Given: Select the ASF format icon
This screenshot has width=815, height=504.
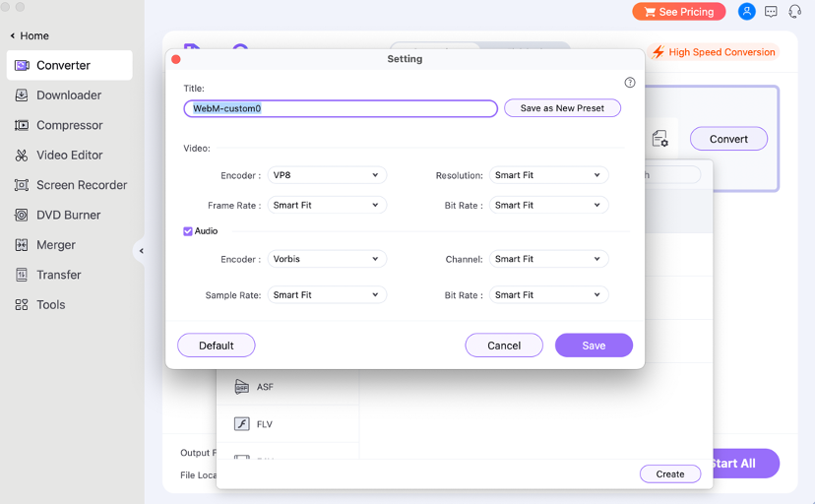Looking at the screenshot, I should tap(242, 387).
